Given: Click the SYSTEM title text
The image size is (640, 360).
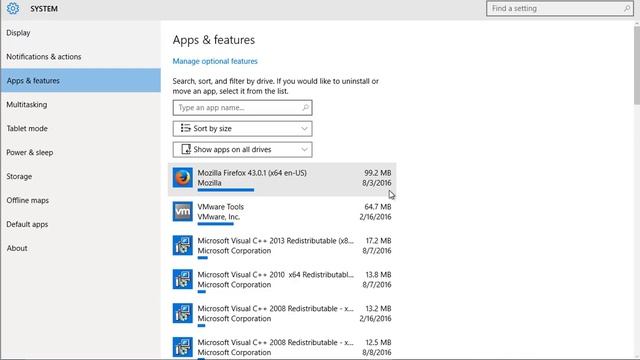Looking at the screenshot, I should click(x=44, y=9).
